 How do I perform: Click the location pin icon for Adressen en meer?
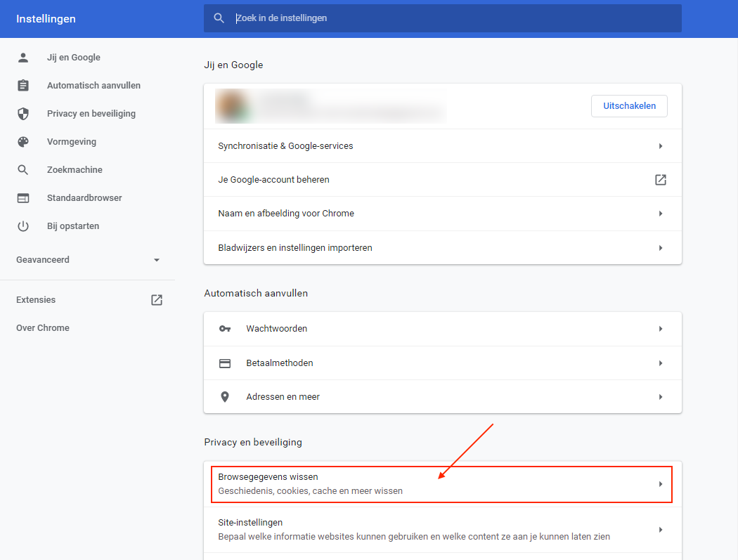225,397
